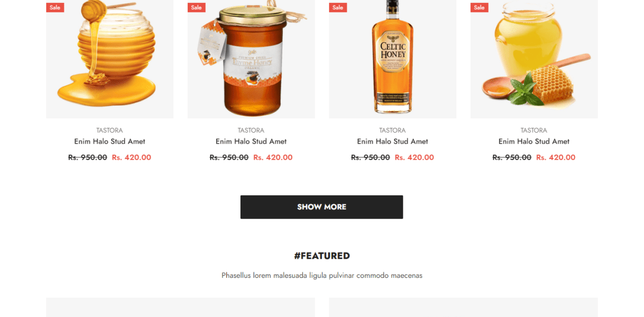Click the #FEATURED section heading

point(322,256)
